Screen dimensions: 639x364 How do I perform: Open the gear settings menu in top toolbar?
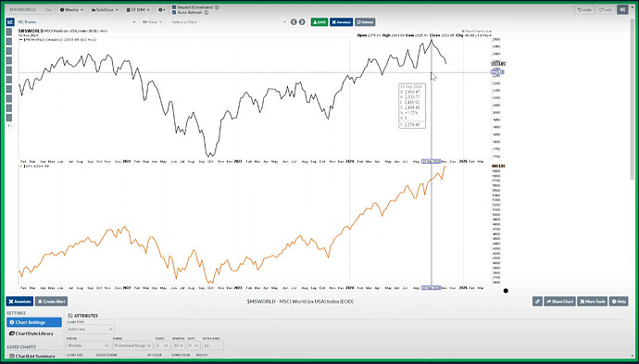162,9
